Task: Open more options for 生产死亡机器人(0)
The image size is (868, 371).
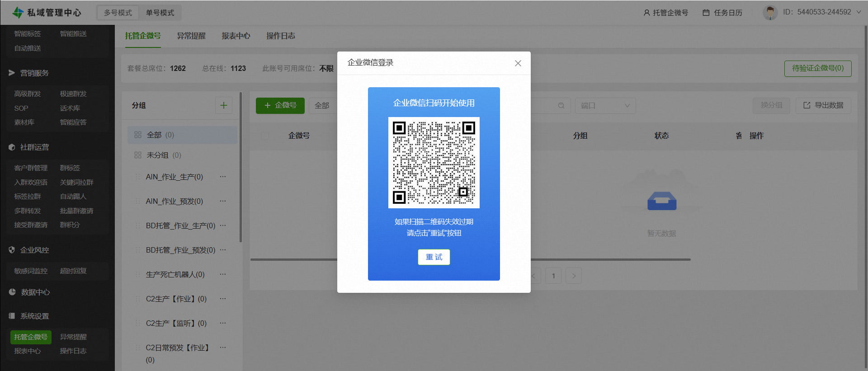Action: (223, 274)
